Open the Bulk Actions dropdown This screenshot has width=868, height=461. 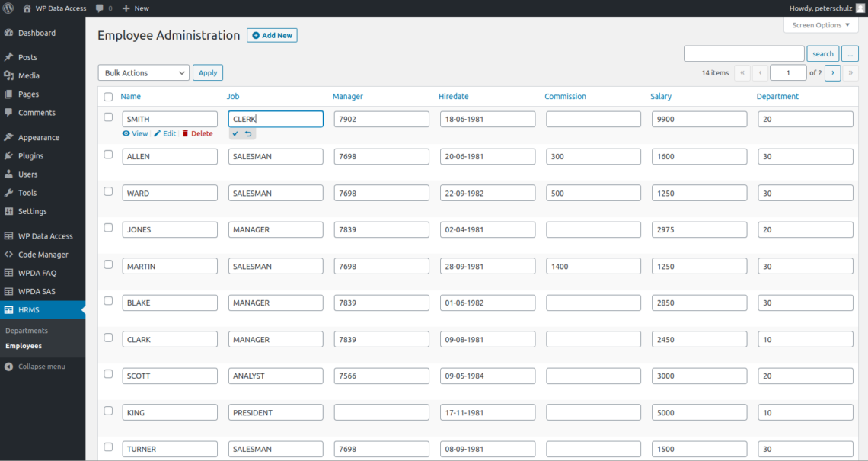click(143, 72)
